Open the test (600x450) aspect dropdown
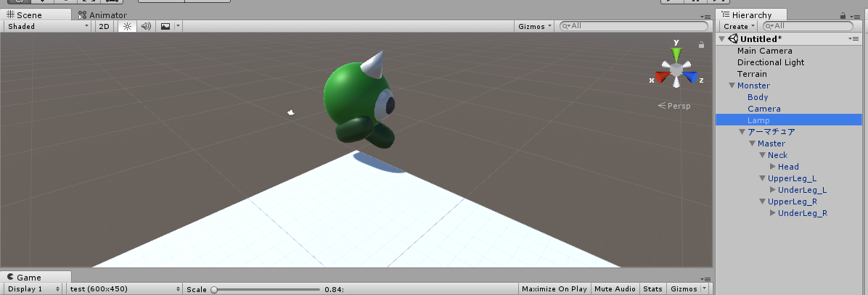This screenshot has height=295, width=868. [x=124, y=289]
